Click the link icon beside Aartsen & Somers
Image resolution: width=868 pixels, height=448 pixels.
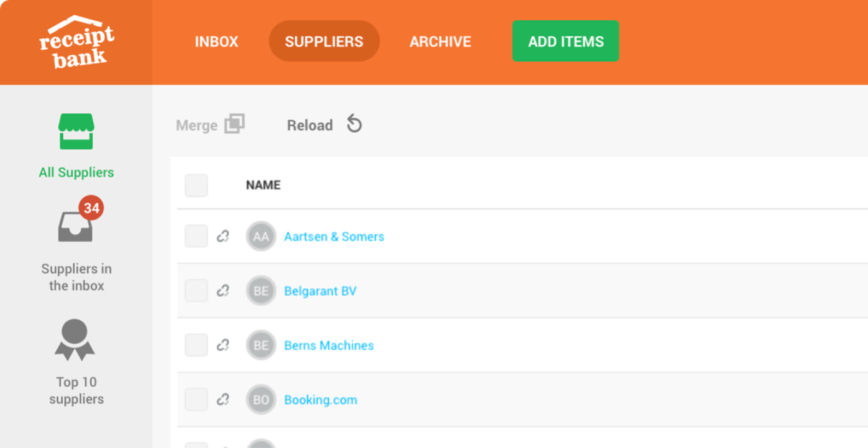click(223, 236)
